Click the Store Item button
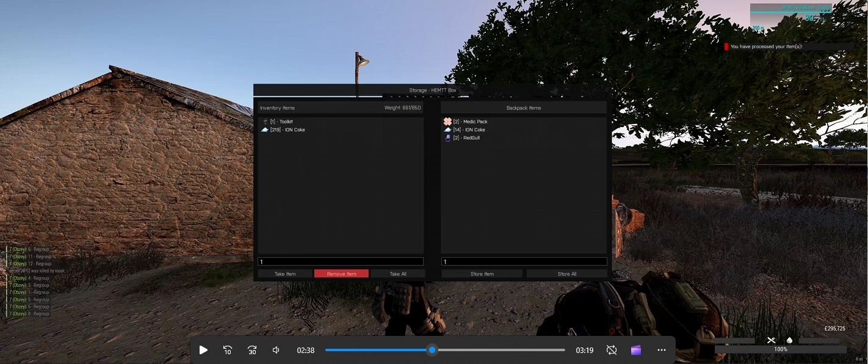868x364 pixels. pyautogui.click(x=482, y=274)
